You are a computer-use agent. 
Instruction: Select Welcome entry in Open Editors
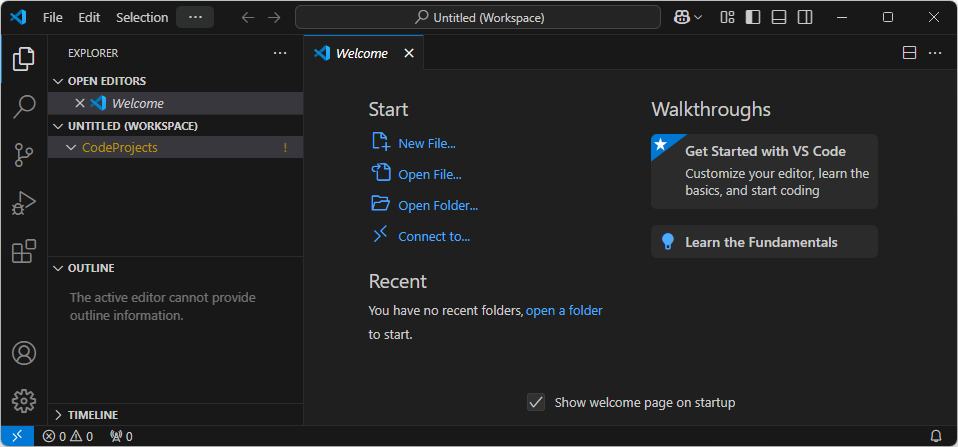175,103
